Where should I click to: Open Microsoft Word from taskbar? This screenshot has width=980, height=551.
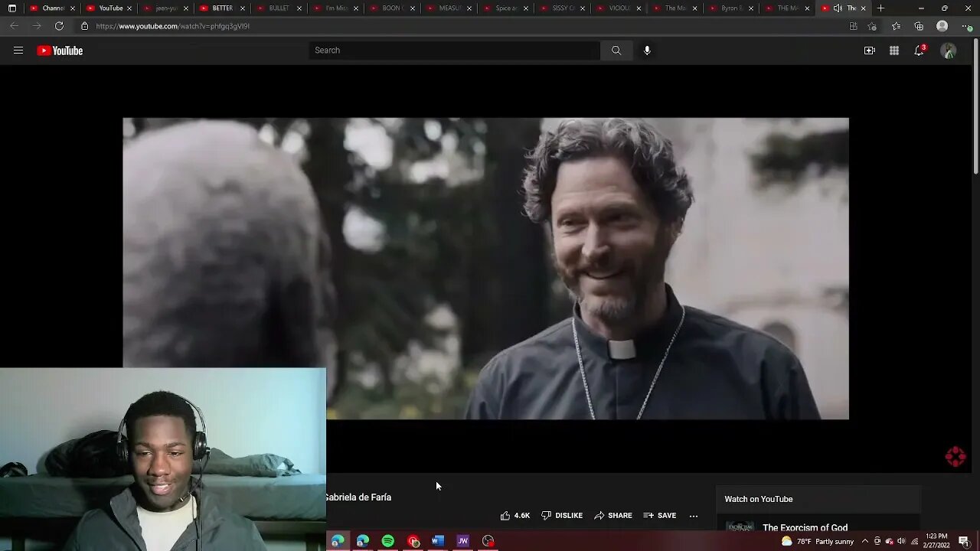[438, 541]
